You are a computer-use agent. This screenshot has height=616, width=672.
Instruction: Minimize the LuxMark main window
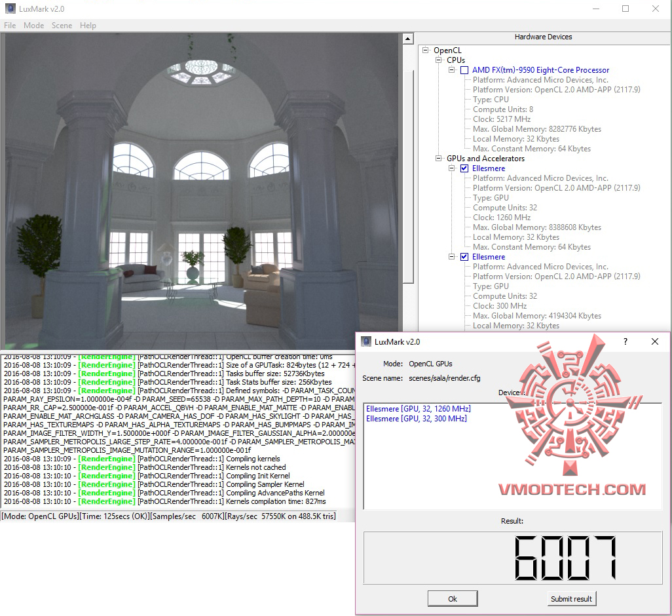(x=596, y=9)
